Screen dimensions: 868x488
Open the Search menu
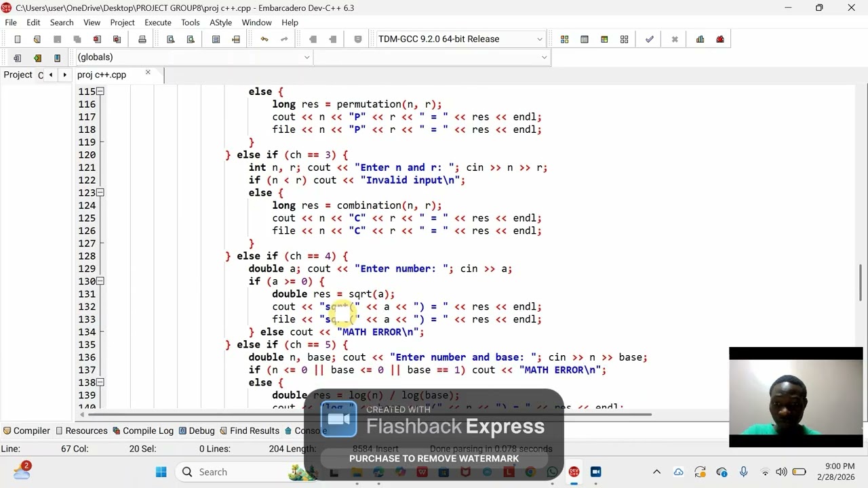(x=62, y=22)
